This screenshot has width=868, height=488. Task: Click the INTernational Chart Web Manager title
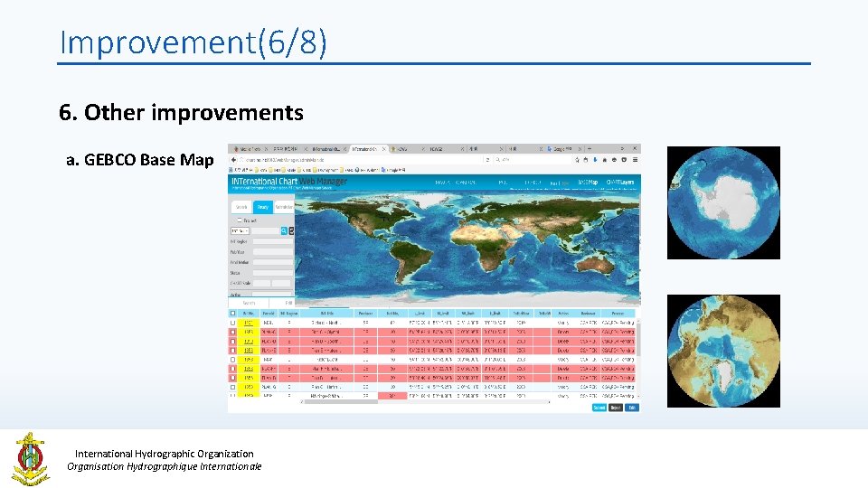click(x=289, y=182)
